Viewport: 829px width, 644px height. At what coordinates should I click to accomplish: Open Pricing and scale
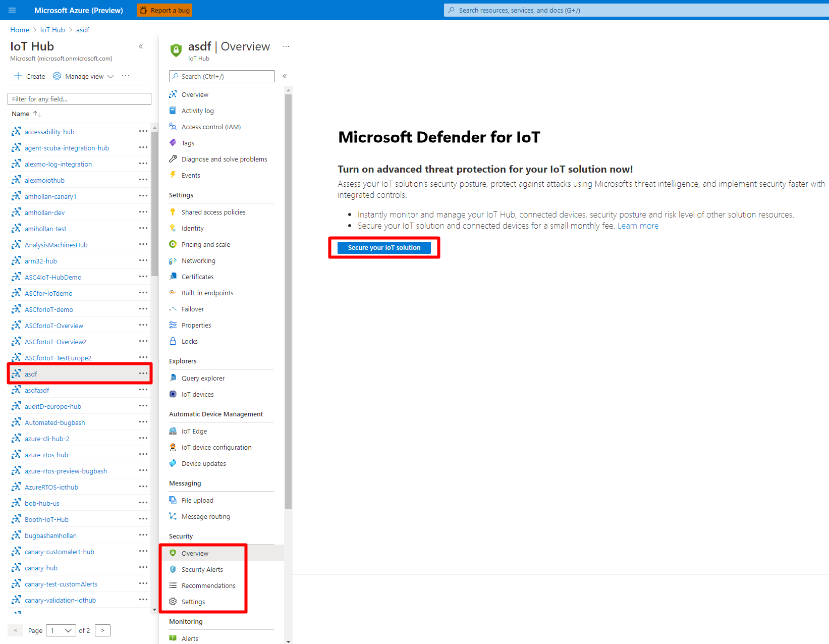click(205, 244)
